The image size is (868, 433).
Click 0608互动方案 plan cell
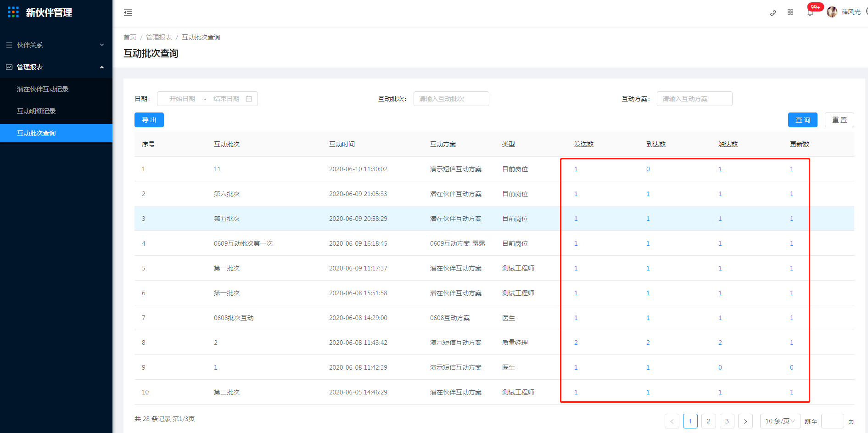point(450,318)
